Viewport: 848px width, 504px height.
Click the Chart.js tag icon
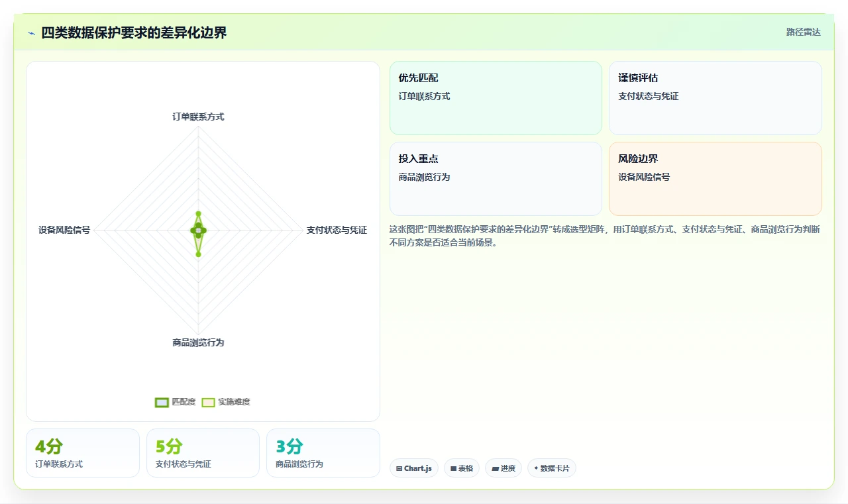pyautogui.click(x=399, y=468)
